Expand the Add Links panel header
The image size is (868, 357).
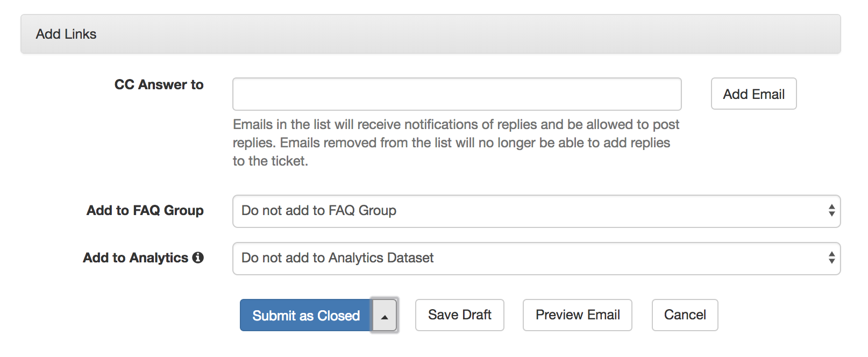point(430,34)
